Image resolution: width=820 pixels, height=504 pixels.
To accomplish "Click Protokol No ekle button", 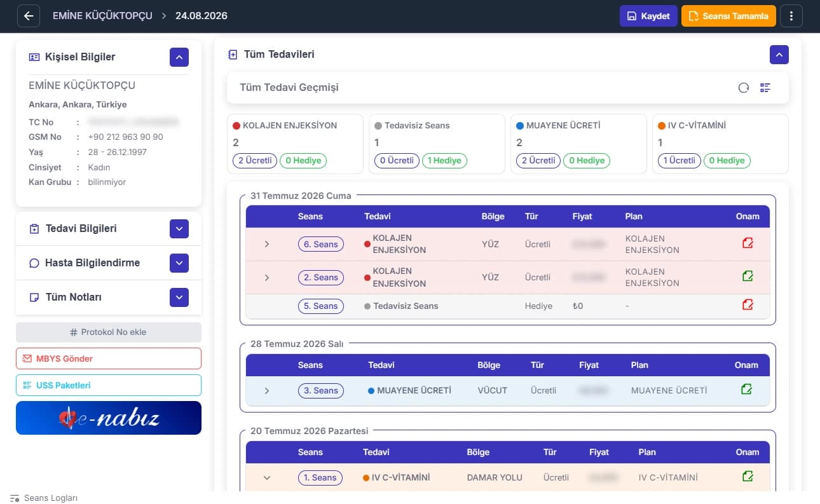I will [109, 332].
